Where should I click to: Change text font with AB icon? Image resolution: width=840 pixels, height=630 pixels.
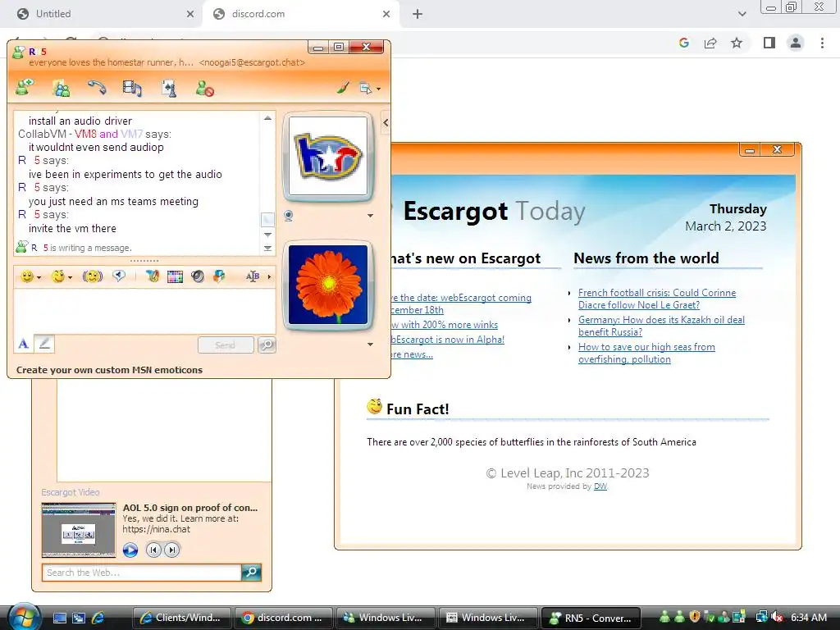coord(253,276)
